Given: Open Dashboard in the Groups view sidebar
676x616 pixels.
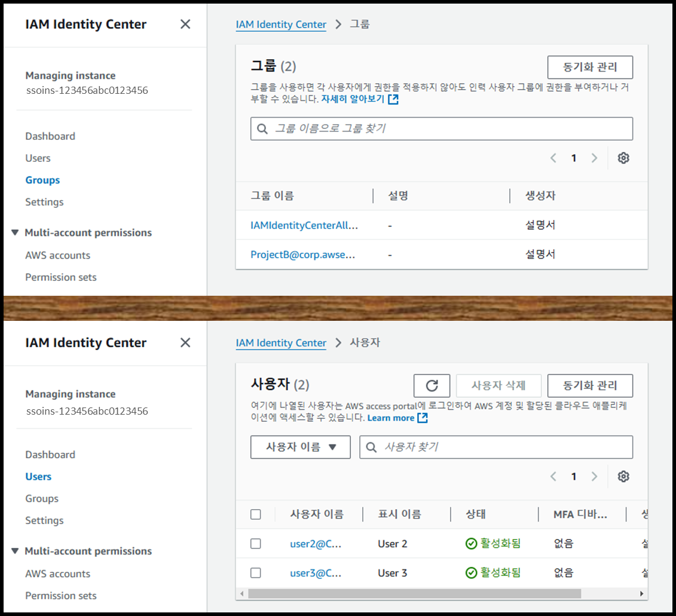Looking at the screenshot, I should pos(50,136).
